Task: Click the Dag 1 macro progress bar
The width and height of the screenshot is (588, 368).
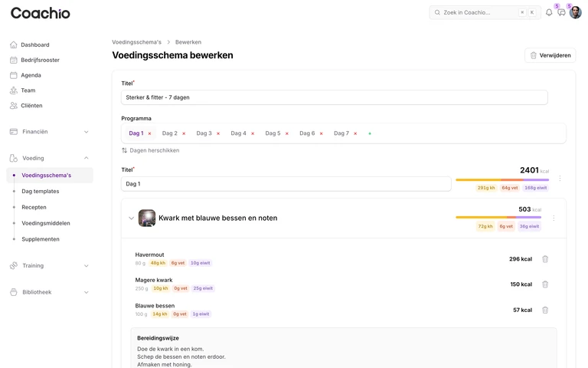Action: (x=502, y=180)
